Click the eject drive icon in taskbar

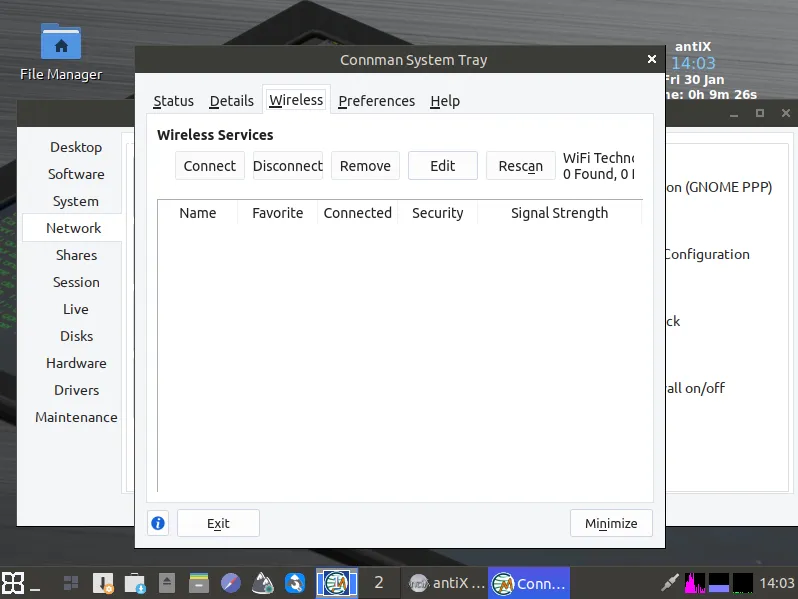166,583
